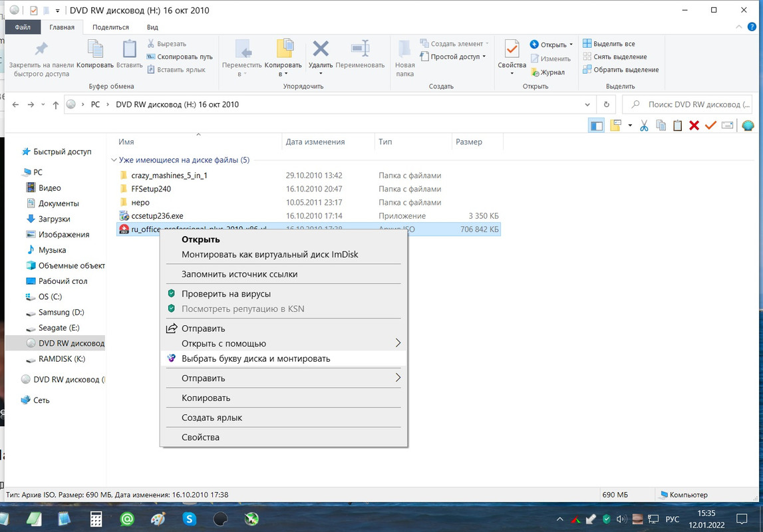The height and width of the screenshot is (532, 763).
Task: Choose 'Открыть' in context menu
Action: point(283,239)
